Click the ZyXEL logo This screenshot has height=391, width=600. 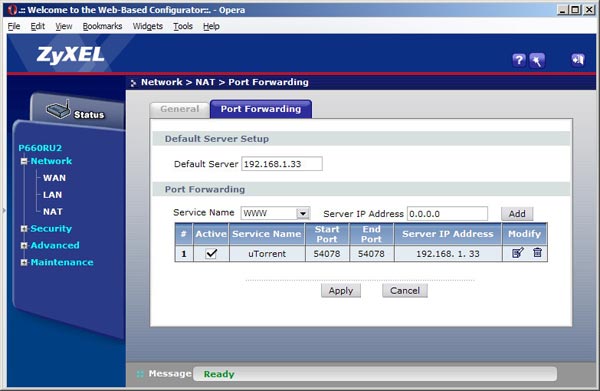[70, 55]
